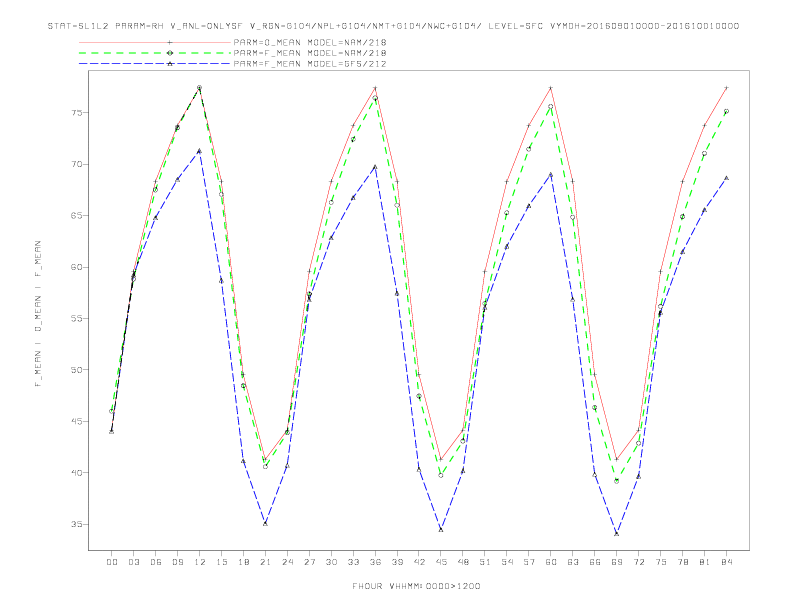Click y-axis tick label 55
The image size is (792, 612).
pyautogui.click(x=77, y=319)
